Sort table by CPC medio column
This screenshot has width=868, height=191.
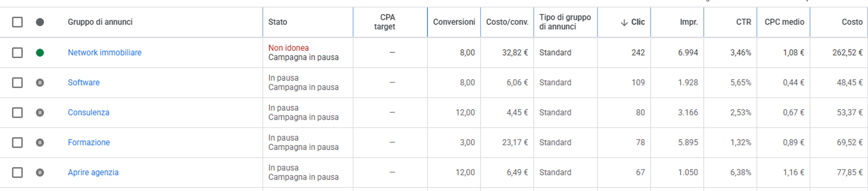[784, 22]
